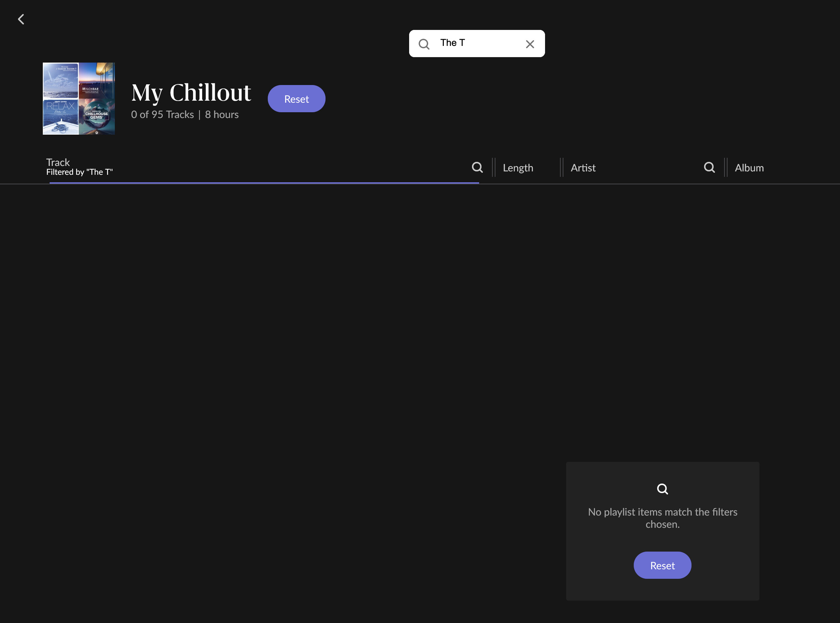Click the magnifier icon inside the search box

click(424, 44)
